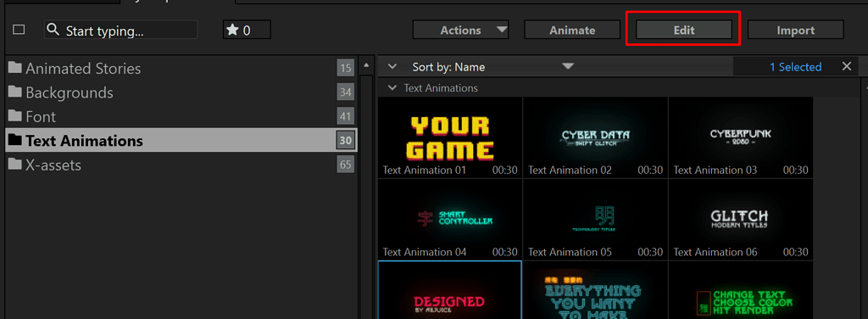Screen dimensions: 868x319
Task: Click the favorites star icon
Action: coord(233,30)
